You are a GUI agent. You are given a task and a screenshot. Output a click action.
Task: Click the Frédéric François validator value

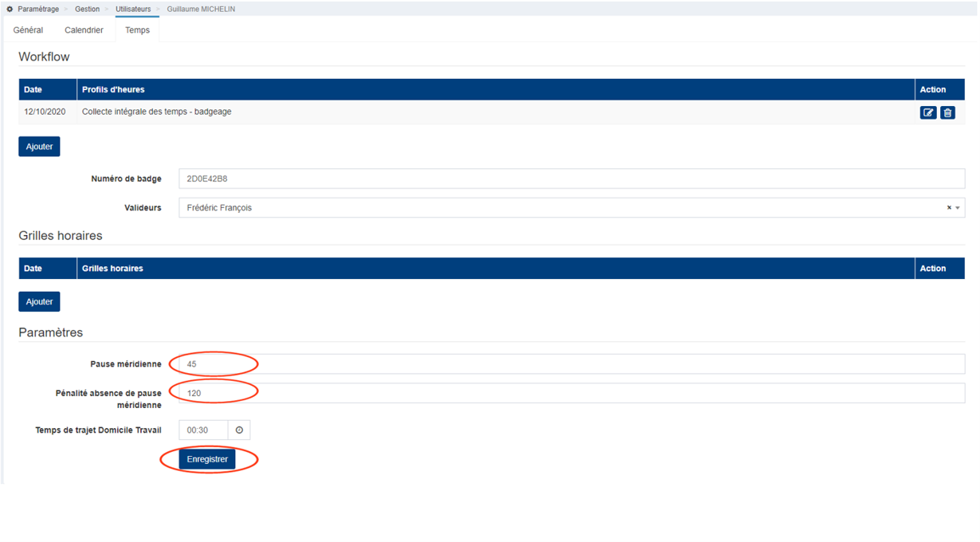[220, 208]
